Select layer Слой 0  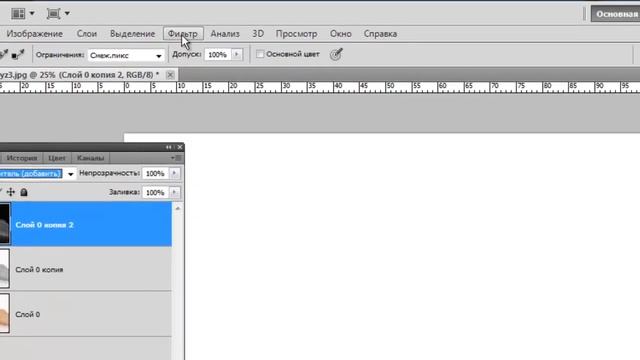tap(86, 314)
